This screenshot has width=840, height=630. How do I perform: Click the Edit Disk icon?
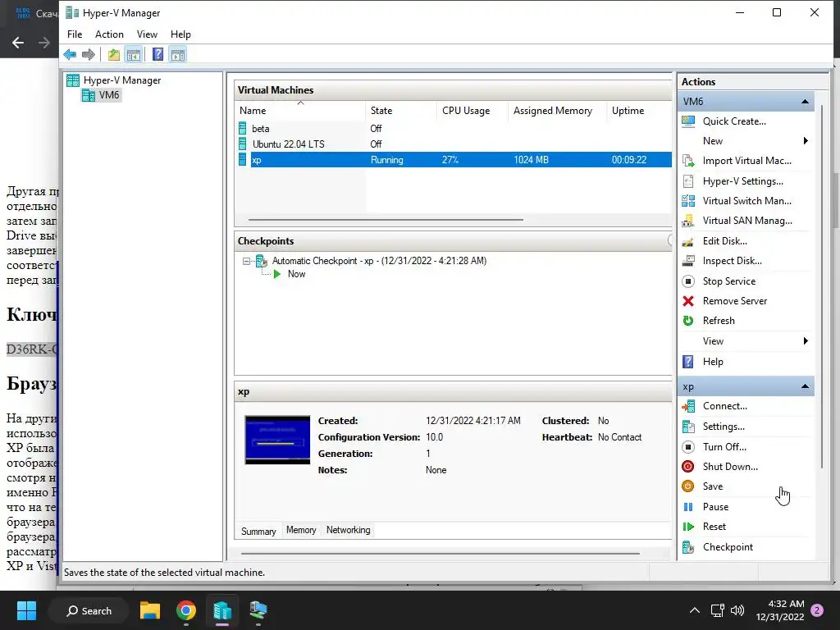(688, 241)
